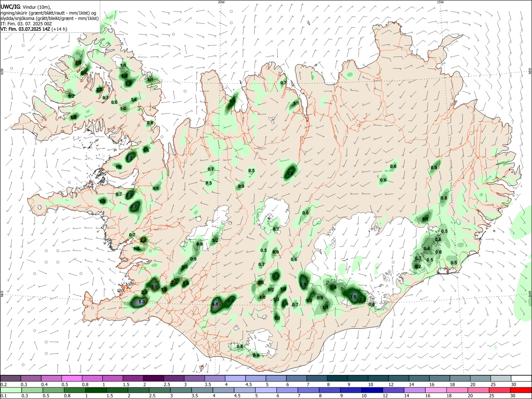The height and width of the screenshot is (399, 532).
Task: Click the 30 label on lower legend
Action: click(x=513, y=396)
